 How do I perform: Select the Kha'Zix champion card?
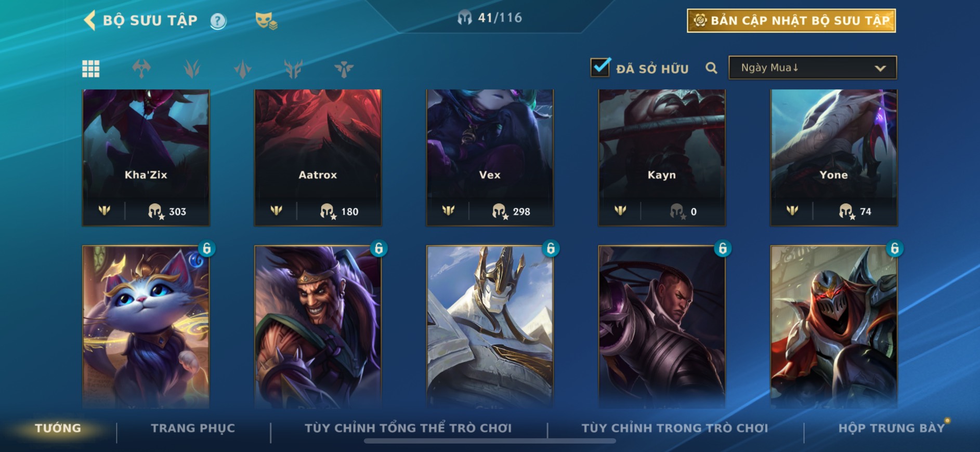click(146, 158)
